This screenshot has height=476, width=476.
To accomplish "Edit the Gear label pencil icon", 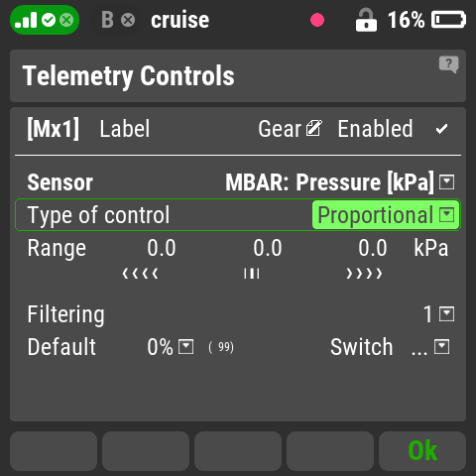I will [x=313, y=128].
